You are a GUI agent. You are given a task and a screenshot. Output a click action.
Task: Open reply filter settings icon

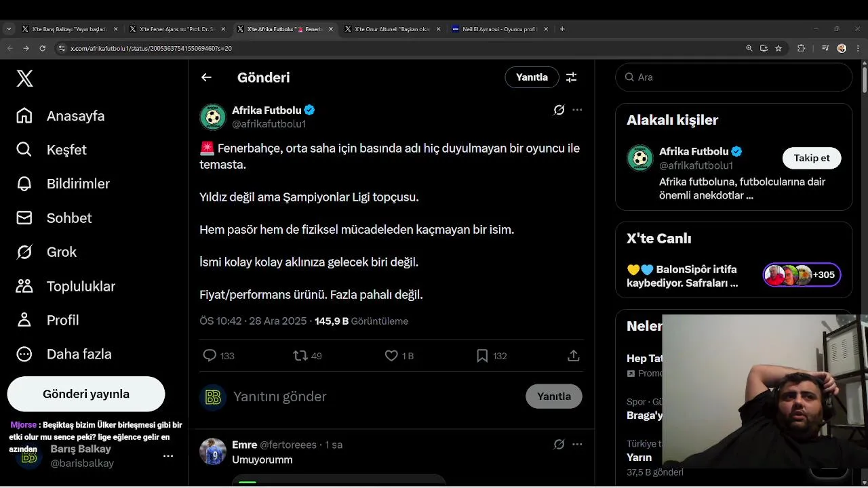coord(572,77)
